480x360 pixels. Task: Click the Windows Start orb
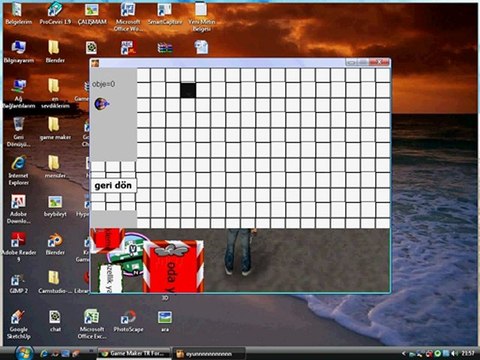(24, 353)
